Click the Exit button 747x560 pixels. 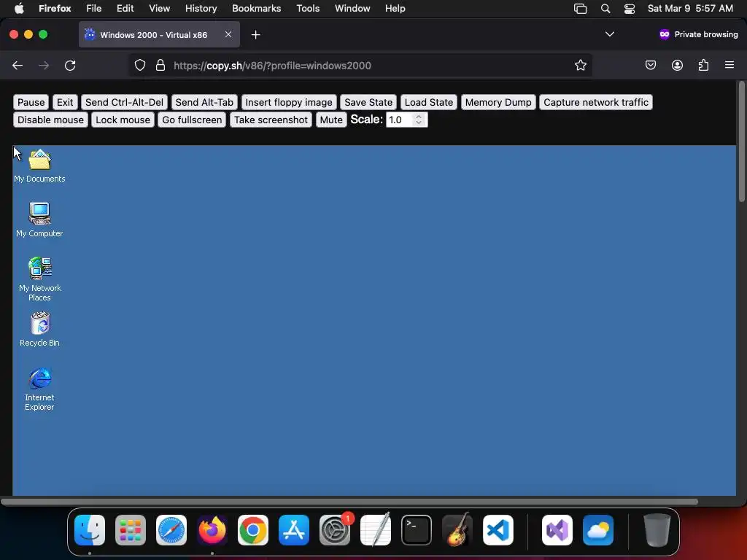click(x=65, y=102)
